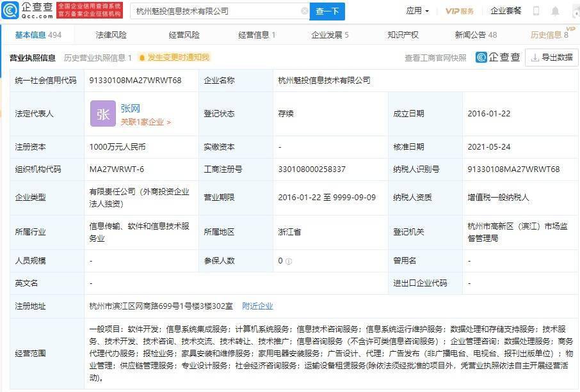Select the registered address text
580x392 pixels.
161,306
